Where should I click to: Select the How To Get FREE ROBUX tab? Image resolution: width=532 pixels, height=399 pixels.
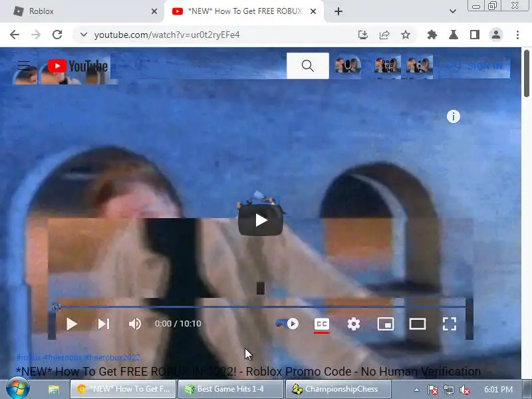coord(243,11)
